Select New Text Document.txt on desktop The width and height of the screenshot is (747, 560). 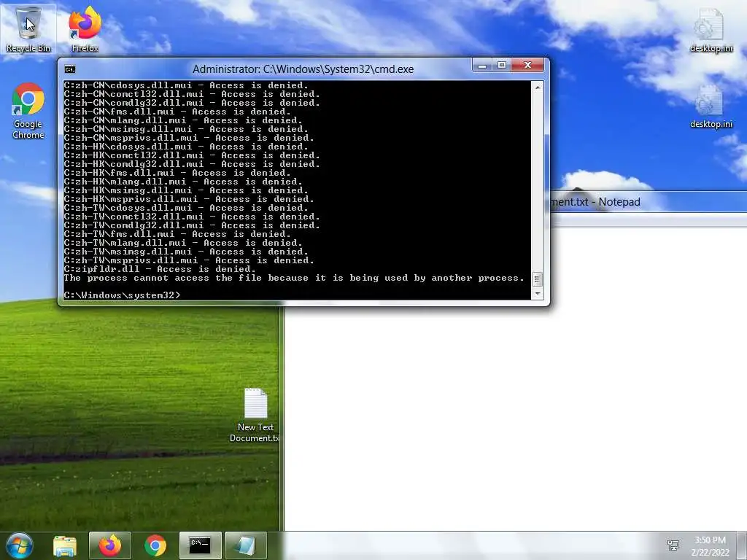(x=255, y=415)
